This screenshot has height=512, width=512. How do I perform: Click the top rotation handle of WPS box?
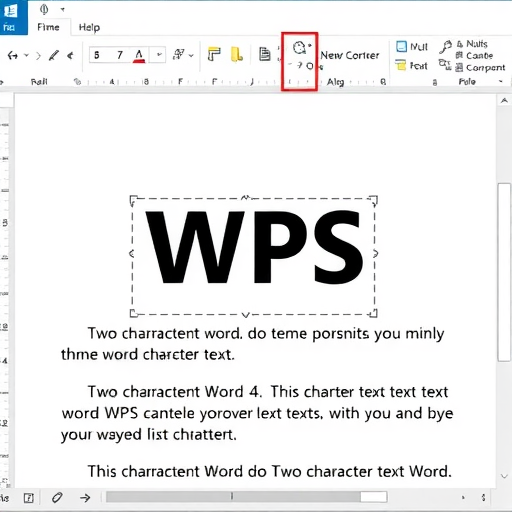[246, 198]
